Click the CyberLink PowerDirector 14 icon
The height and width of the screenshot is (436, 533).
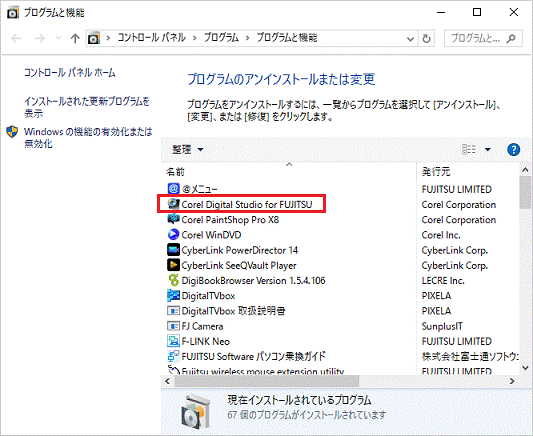point(173,250)
